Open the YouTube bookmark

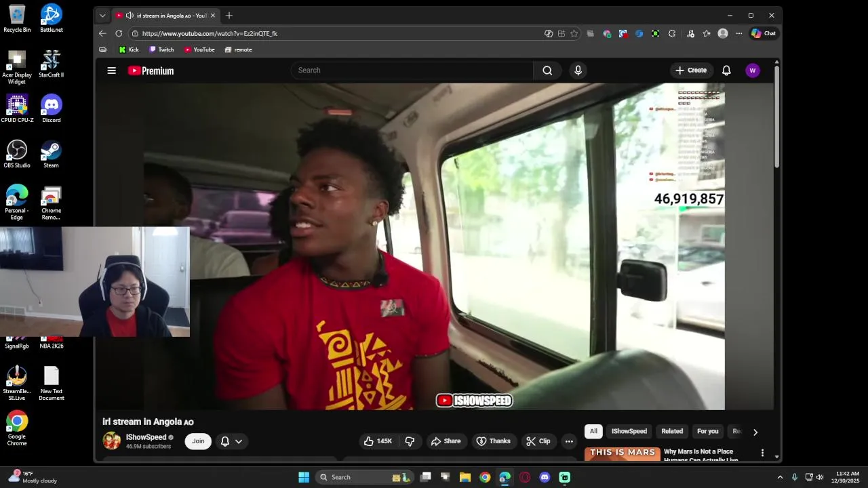pos(199,49)
